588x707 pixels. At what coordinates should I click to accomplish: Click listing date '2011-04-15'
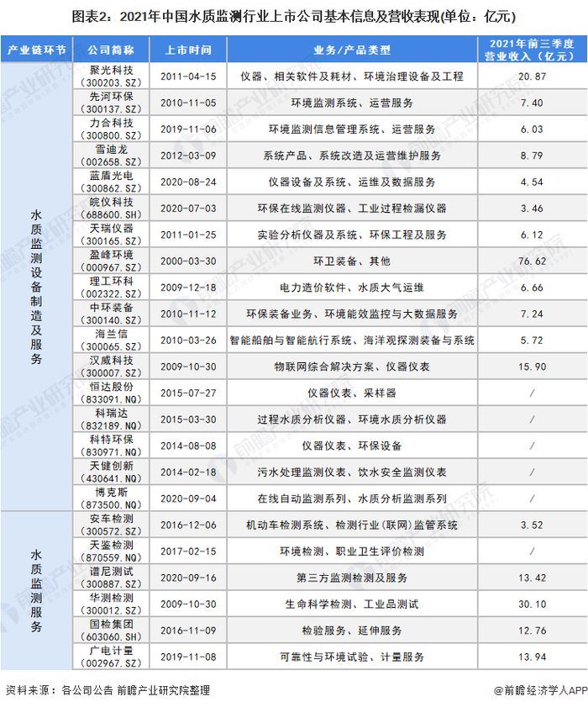[x=188, y=77]
